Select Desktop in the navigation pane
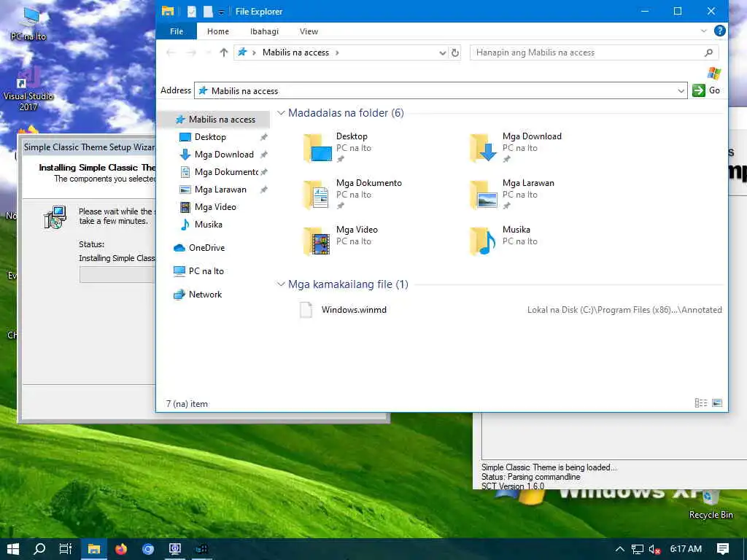 (210, 137)
